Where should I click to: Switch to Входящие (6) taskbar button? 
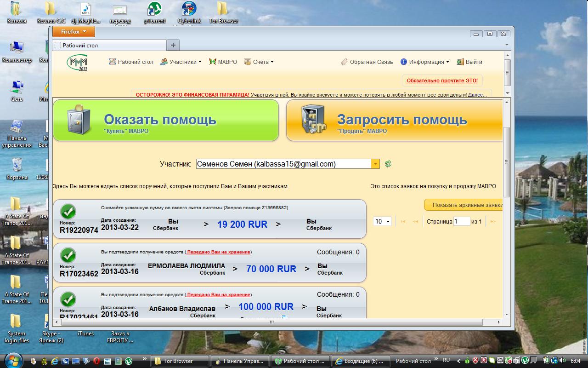coord(360,361)
